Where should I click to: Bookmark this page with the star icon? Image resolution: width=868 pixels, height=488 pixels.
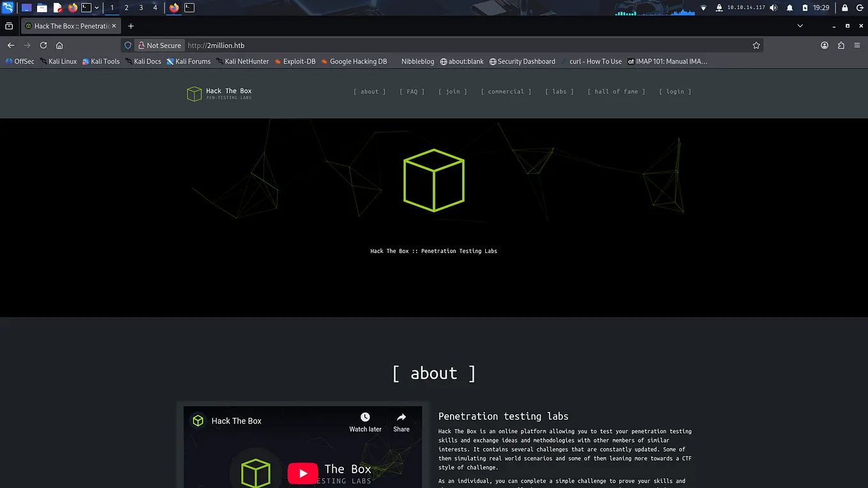[x=756, y=45]
